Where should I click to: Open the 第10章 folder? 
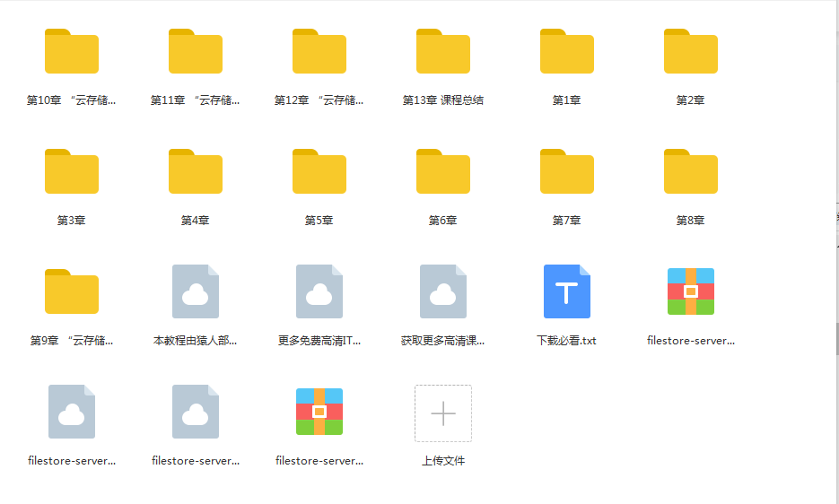pyautogui.click(x=72, y=52)
